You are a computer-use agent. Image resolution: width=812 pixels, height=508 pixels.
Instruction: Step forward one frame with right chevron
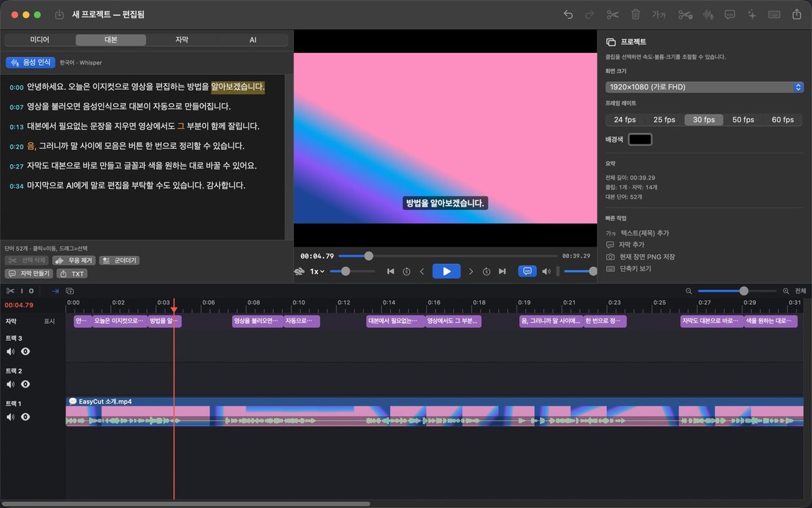click(x=471, y=271)
